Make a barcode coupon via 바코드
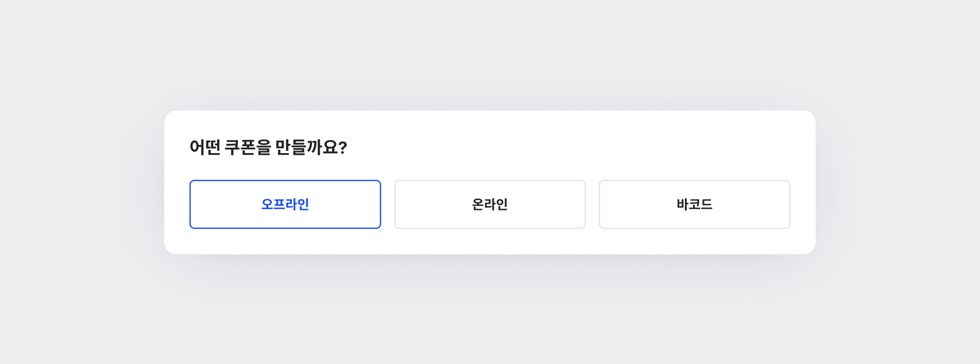 click(x=694, y=204)
